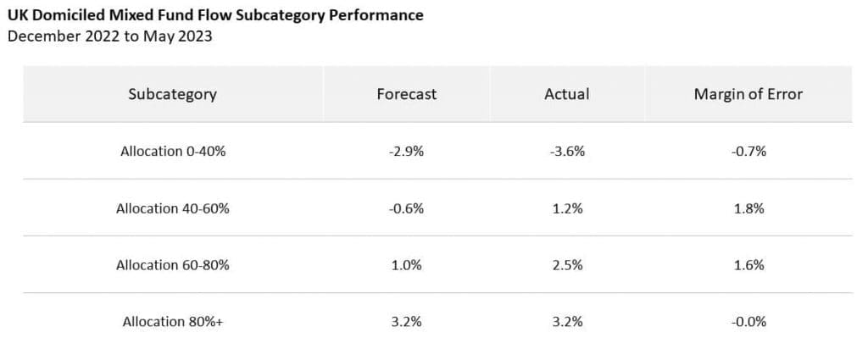Select the -0.6% forecast cell

pyautogui.click(x=406, y=208)
